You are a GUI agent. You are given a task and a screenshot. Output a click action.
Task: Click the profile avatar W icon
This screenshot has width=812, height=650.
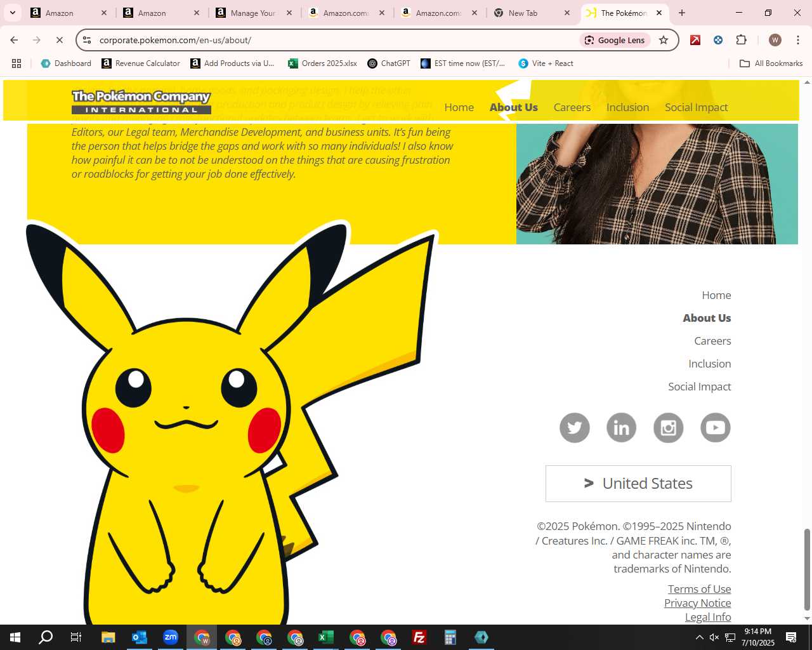tap(775, 40)
